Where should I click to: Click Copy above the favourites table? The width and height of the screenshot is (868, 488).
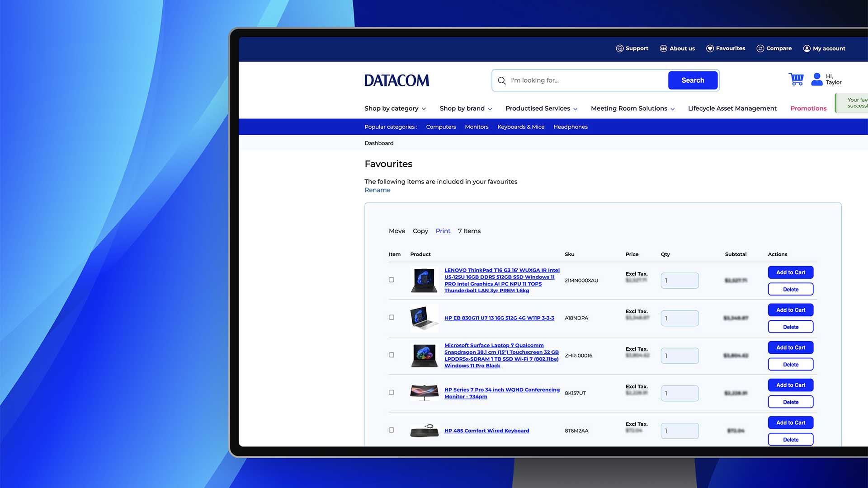click(420, 231)
